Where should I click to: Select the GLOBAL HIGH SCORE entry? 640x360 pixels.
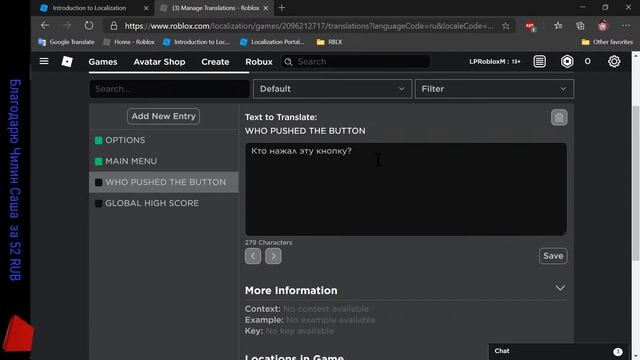(164, 203)
